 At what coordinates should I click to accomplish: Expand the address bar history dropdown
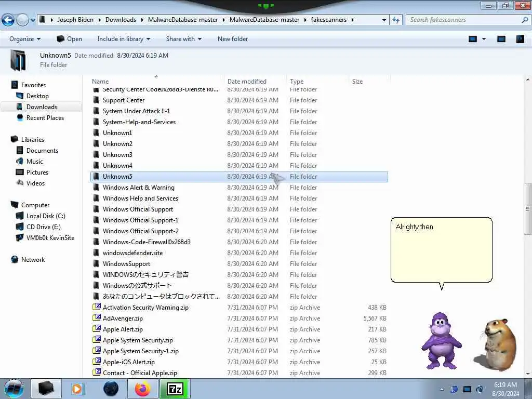click(384, 20)
